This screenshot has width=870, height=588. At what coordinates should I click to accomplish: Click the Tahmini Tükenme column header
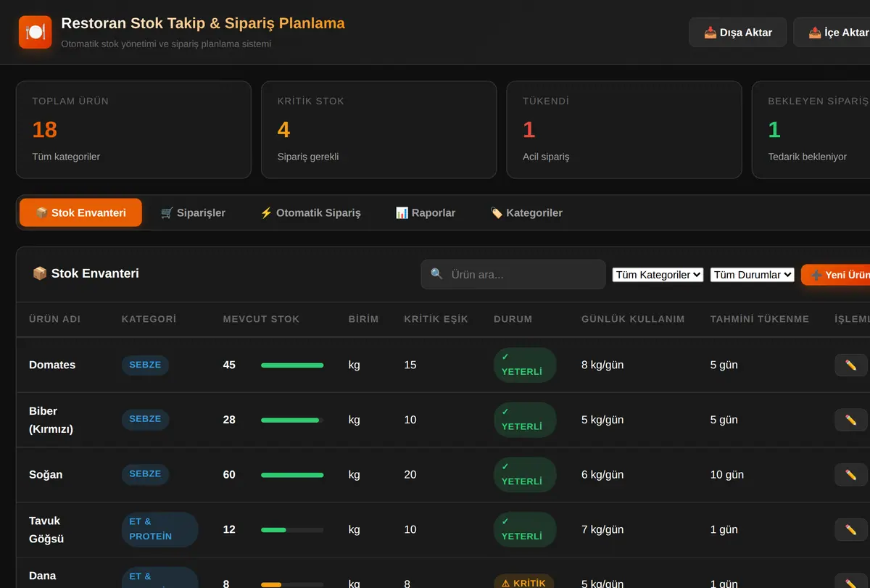[x=760, y=319]
